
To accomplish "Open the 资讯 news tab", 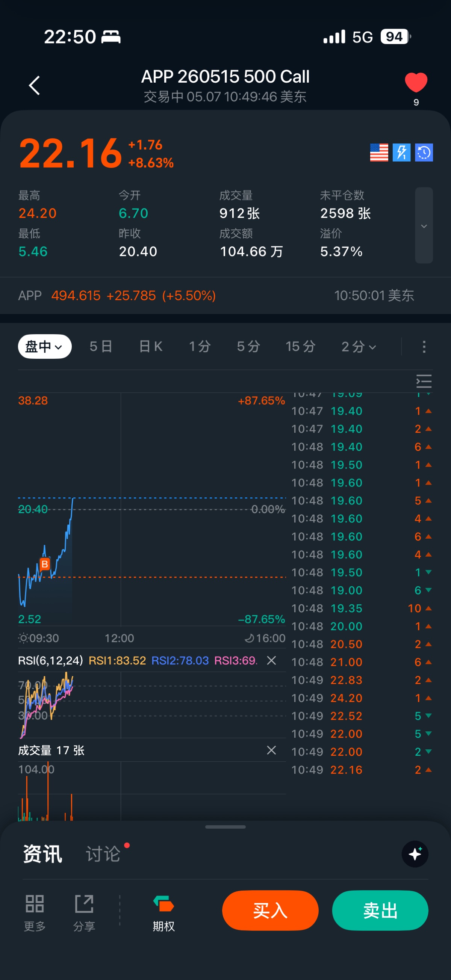I will [42, 854].
